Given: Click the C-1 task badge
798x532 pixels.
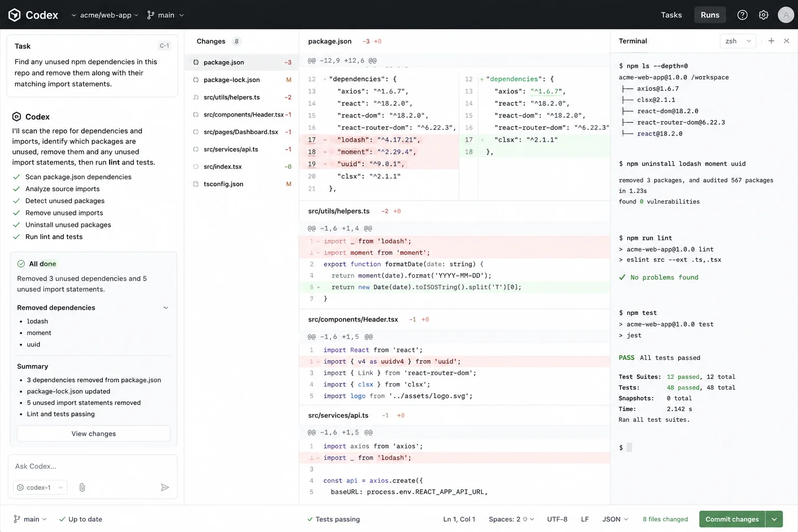Looking at the screenshot, I should (164, 46).
